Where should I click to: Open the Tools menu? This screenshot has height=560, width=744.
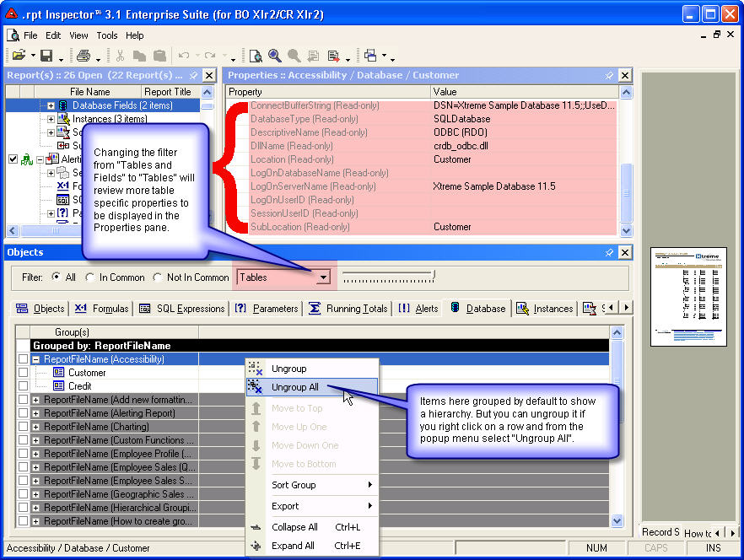click(x=107, y=35)
